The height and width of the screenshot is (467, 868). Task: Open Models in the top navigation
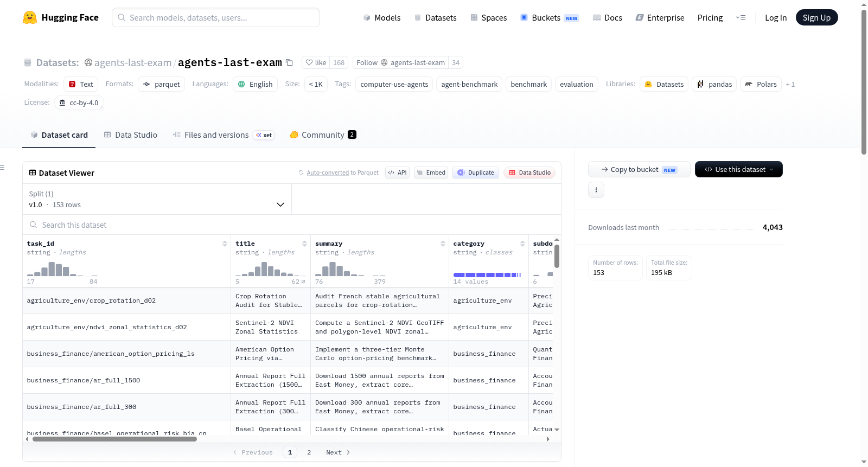coord(382,17)
